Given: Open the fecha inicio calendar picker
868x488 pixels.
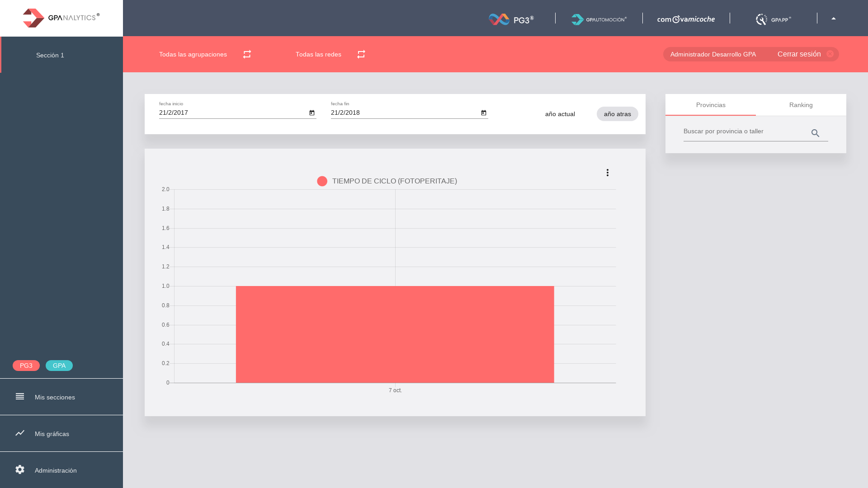Looking at the screenshot, I should coord(312,113).
